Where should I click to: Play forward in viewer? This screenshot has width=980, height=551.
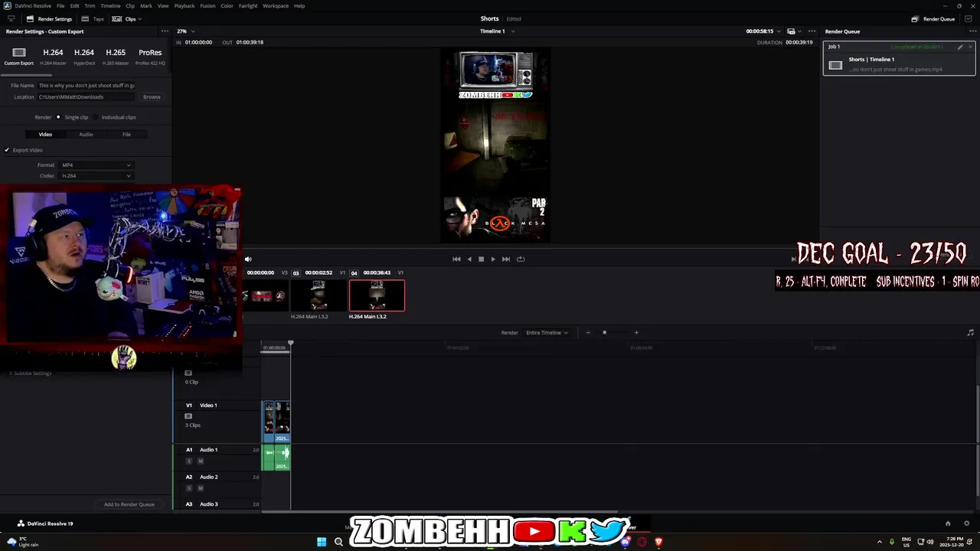tap(493, 259)
